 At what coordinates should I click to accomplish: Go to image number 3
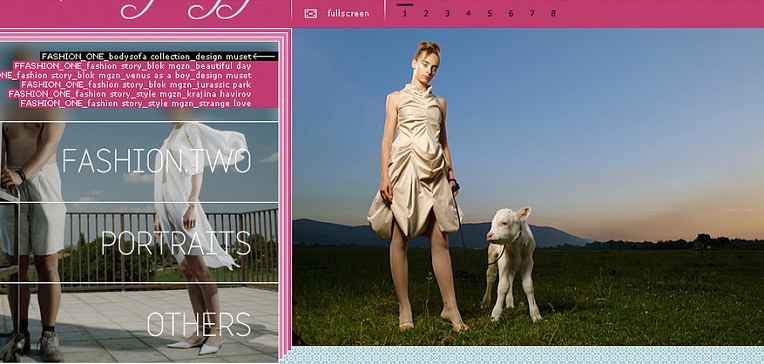[x=447, y=14]
